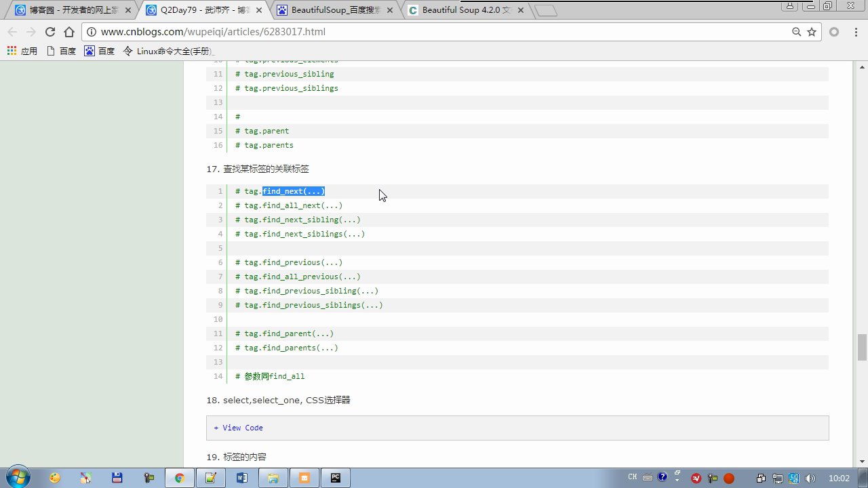Show hidden language bar options arrow
This screenshot has height=488, width=868.
coord(676,479)
